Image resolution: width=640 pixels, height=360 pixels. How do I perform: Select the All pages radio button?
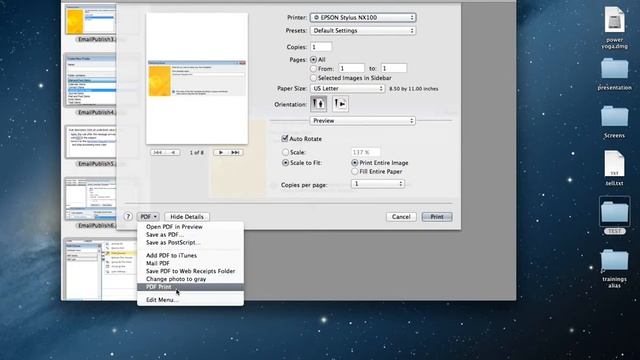(x=313, y=60)
